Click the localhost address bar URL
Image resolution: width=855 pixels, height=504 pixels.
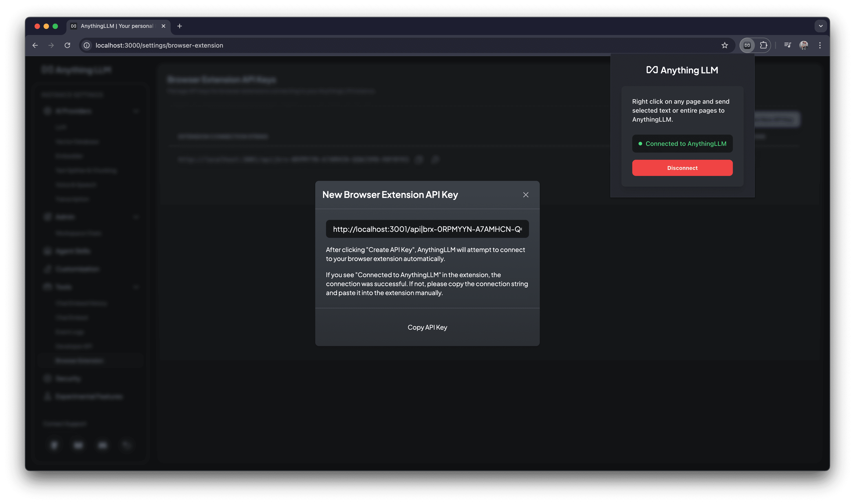coord(159,45)
